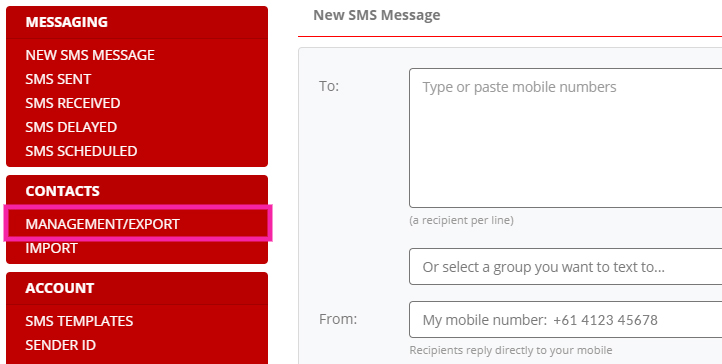Go to SMS Sent page
722x364 pixels.
[58, 79]
